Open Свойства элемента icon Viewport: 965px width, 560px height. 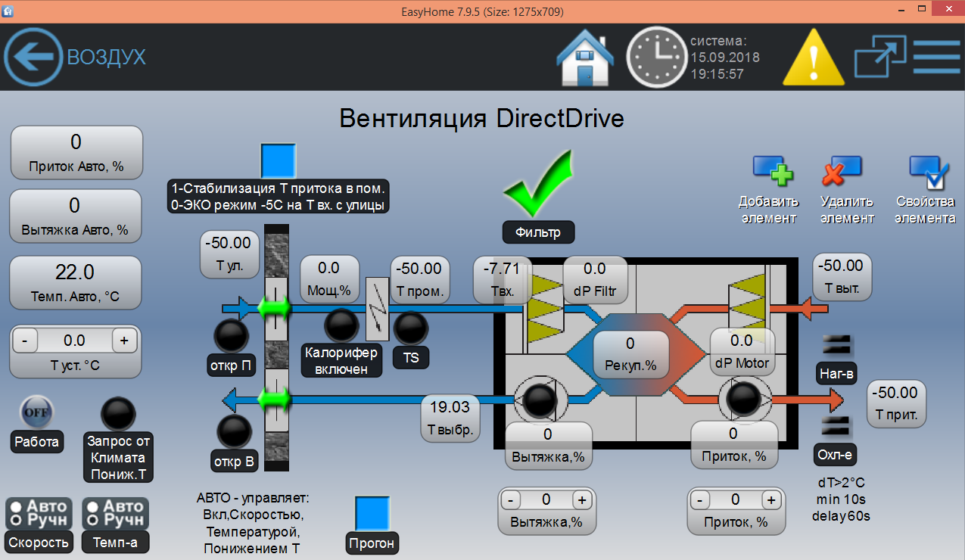click(929, 171)
